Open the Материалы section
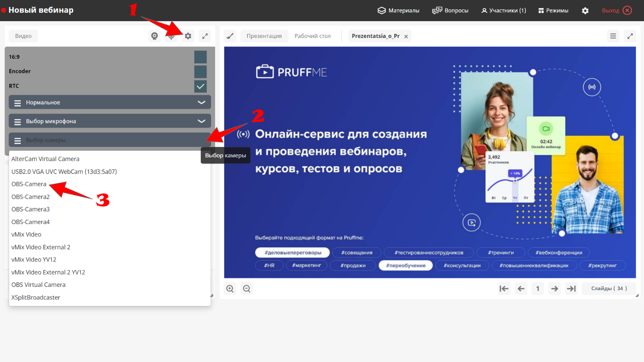 398,11
